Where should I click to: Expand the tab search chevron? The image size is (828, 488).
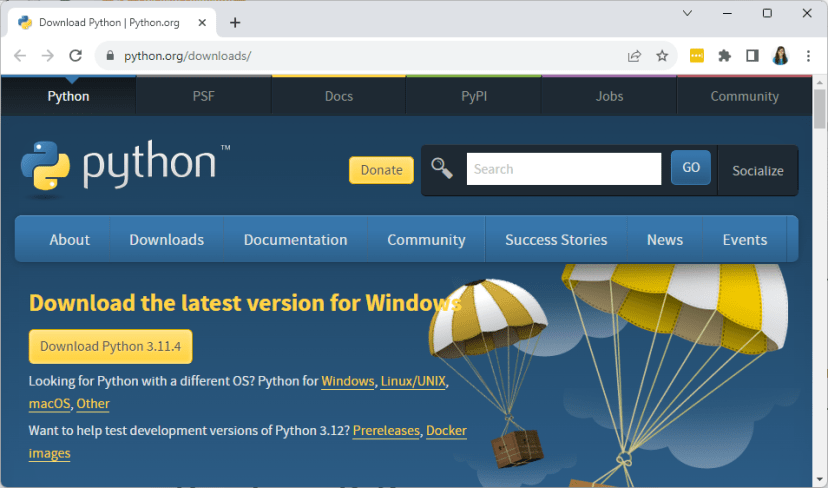[x=688, y=13]
